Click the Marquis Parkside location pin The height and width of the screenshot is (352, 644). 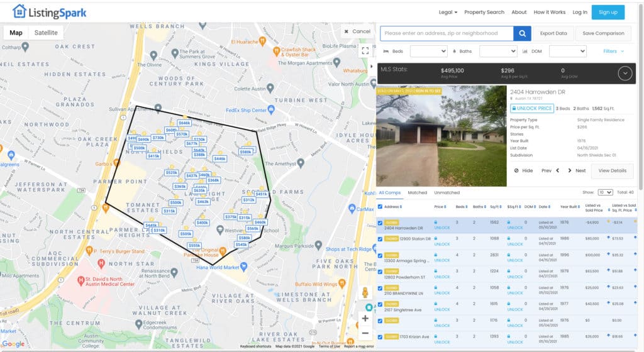pyautogui.click(x=318, y=246)
